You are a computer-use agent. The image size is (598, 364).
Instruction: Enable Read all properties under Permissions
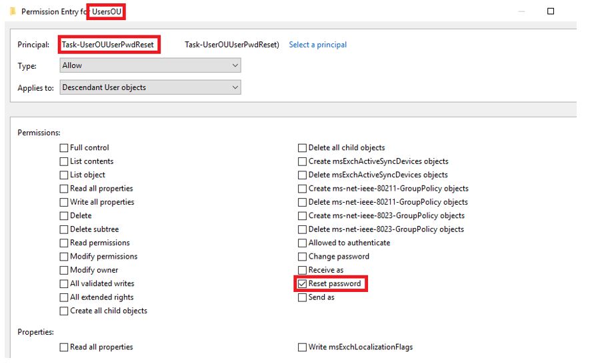coord(64,189)
